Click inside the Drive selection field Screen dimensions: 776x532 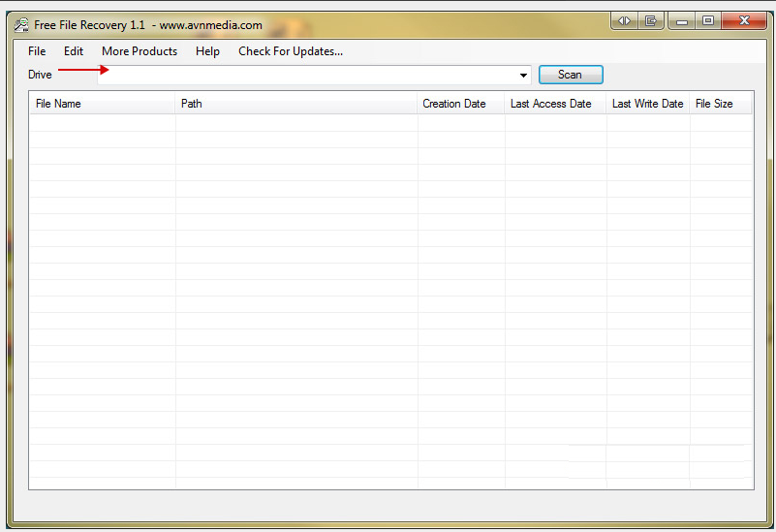pyautogui.click(x=310, y=76)
